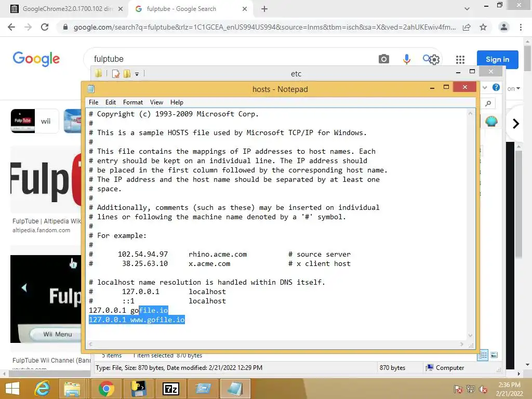Click the etc window folder icon
The height and width of the screenshot is (399, 532).
tap(98, 73)
